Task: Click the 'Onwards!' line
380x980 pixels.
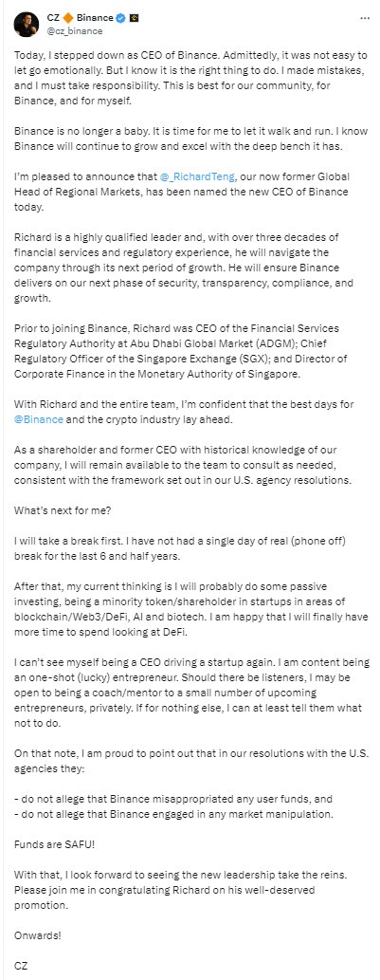Action: (35, 935)
